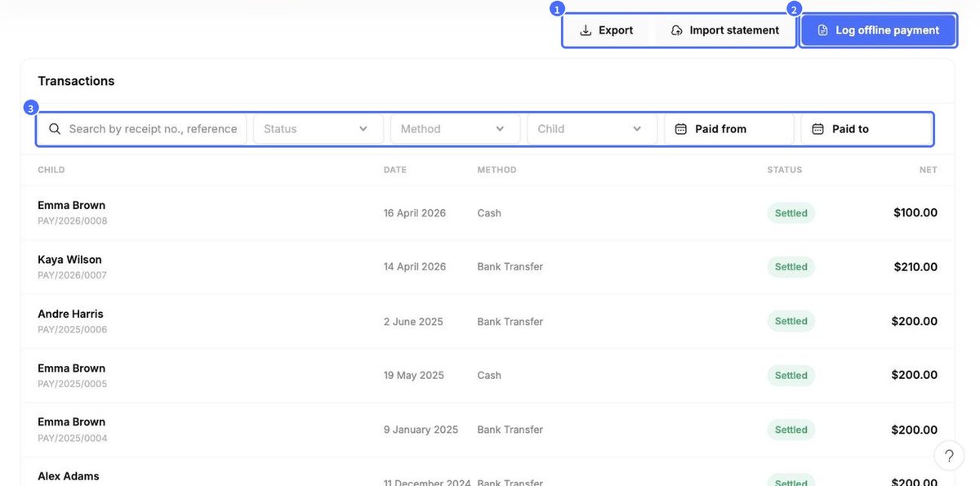Click the date 2 June 2025
Screen dimensions: 980x486
(x=413, y=322)
